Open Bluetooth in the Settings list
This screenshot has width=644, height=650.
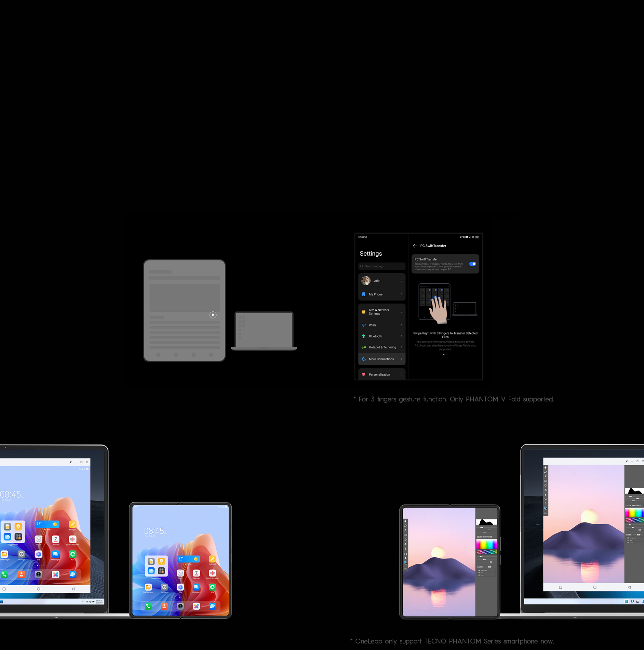tap(382, 336)
